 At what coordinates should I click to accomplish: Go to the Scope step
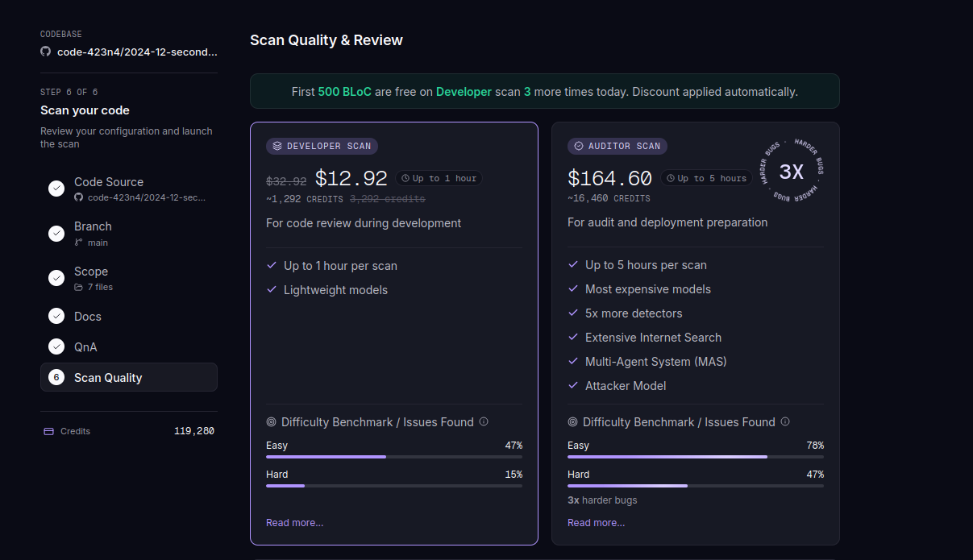pos(129,278)
